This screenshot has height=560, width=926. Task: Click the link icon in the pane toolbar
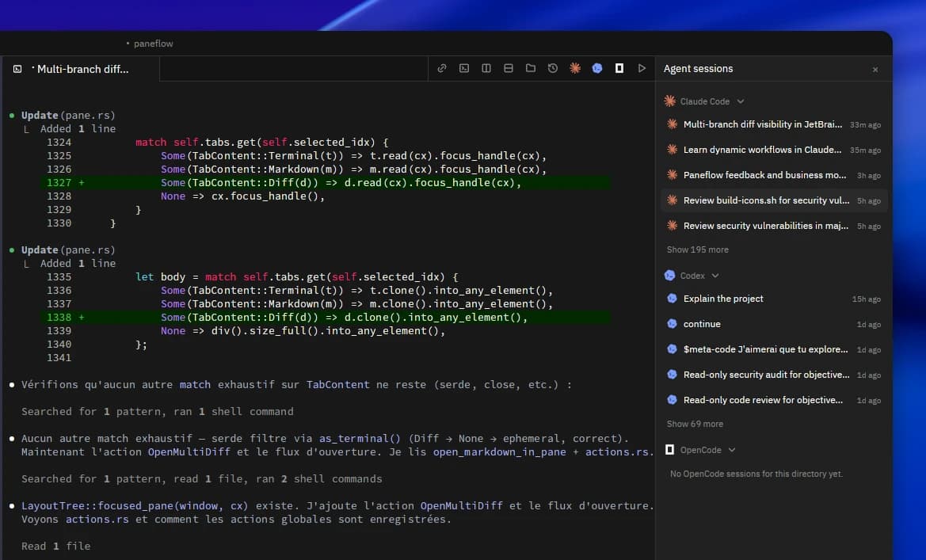[442, 69]
